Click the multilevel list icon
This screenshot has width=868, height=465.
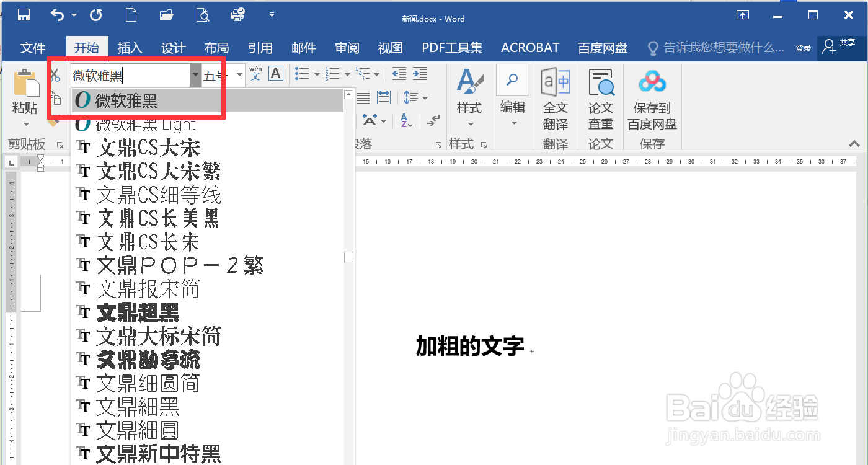(x=363, y=74)
